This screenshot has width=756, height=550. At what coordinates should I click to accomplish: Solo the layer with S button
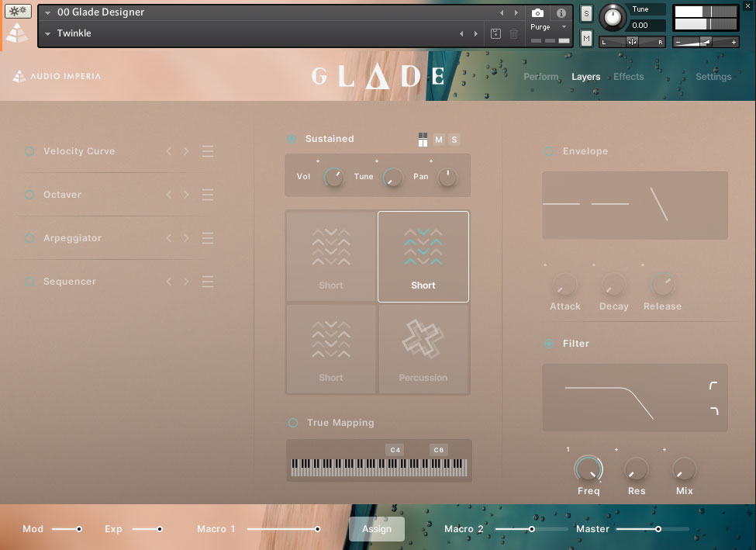pyautogui.click(x=454, y=140)
